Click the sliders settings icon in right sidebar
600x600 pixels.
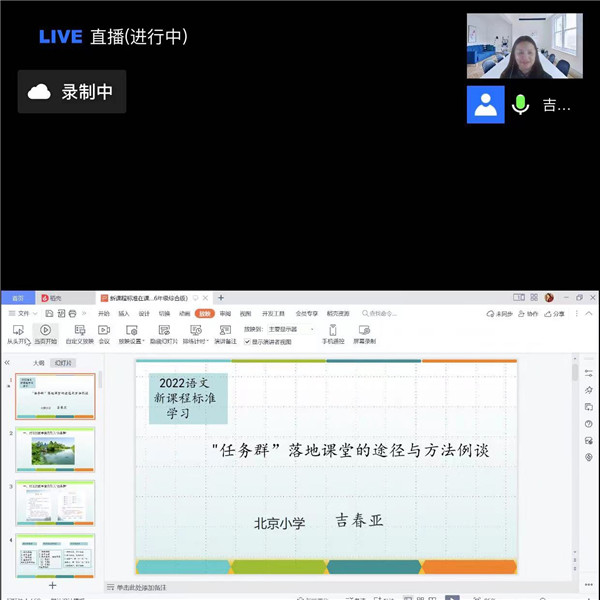click(x=589, y=373)
